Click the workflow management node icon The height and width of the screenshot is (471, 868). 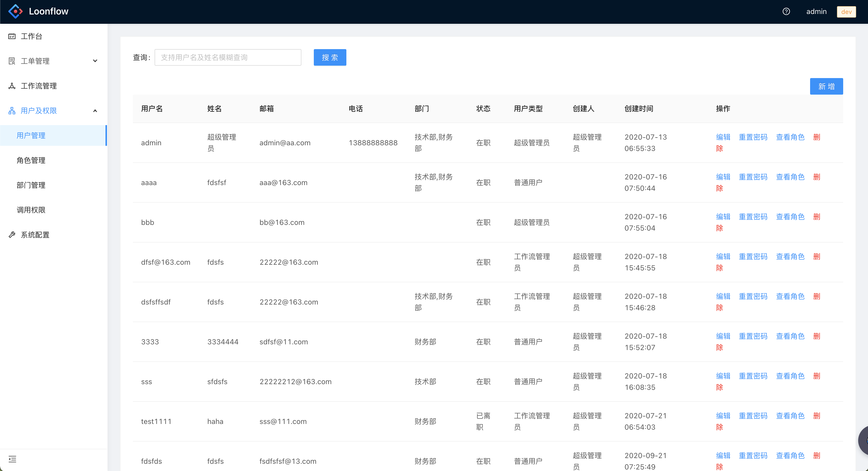(x=12, y=86)
